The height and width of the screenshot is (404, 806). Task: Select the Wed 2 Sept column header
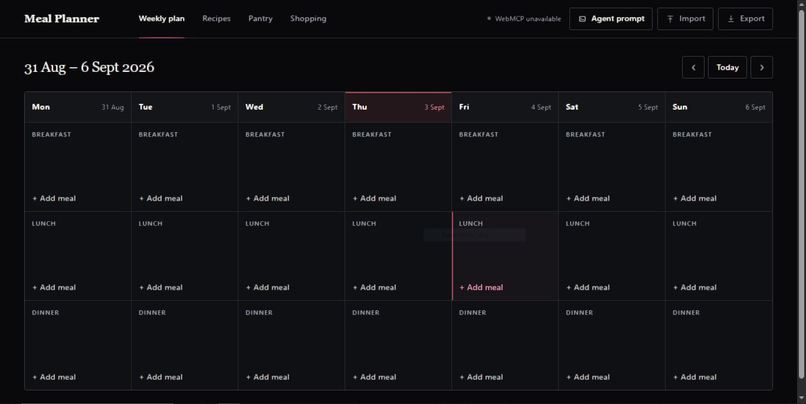coord(291,107)
